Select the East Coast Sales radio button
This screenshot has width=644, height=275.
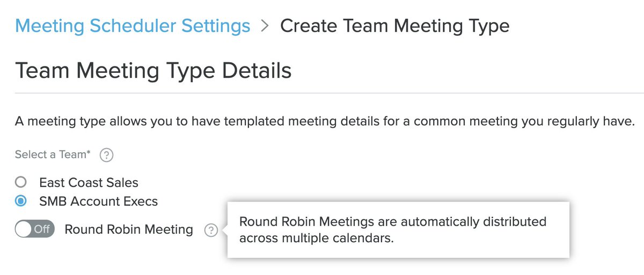coord(21,182)
